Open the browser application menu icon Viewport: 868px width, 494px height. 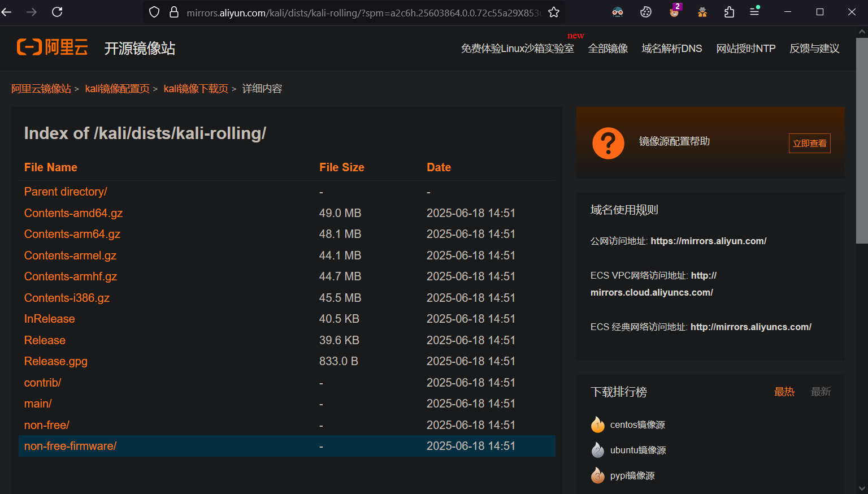754,11
